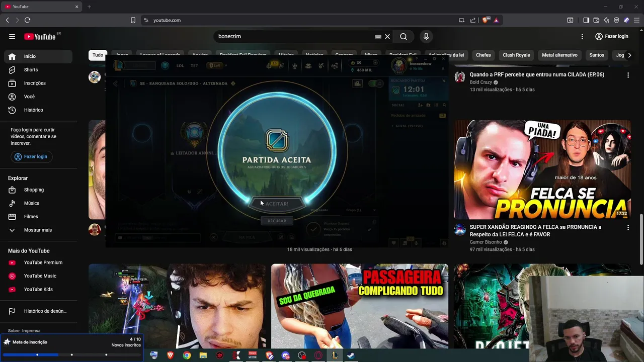644x362 pixels.
Task: Open YouTube settings three-dot menu
Action: pos(582,36)
